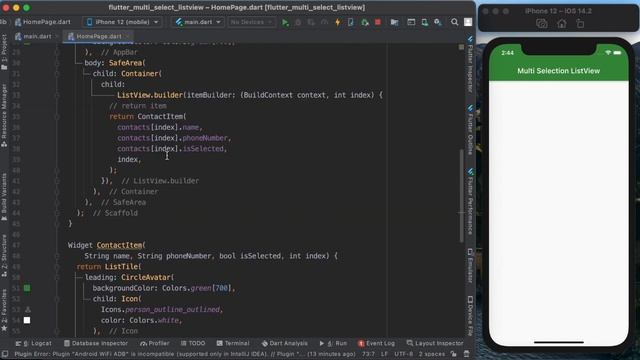Click the 'leading: CircleAvatar(' code line
Image resolution: width=640 pixels, height=360 pixels.
[x=129, y=278]
